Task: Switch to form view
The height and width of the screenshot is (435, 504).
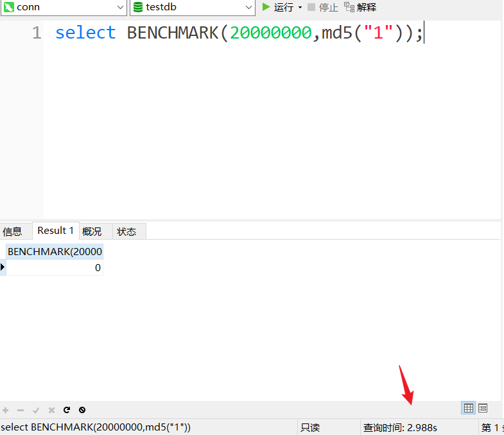Action: [483, 408]
